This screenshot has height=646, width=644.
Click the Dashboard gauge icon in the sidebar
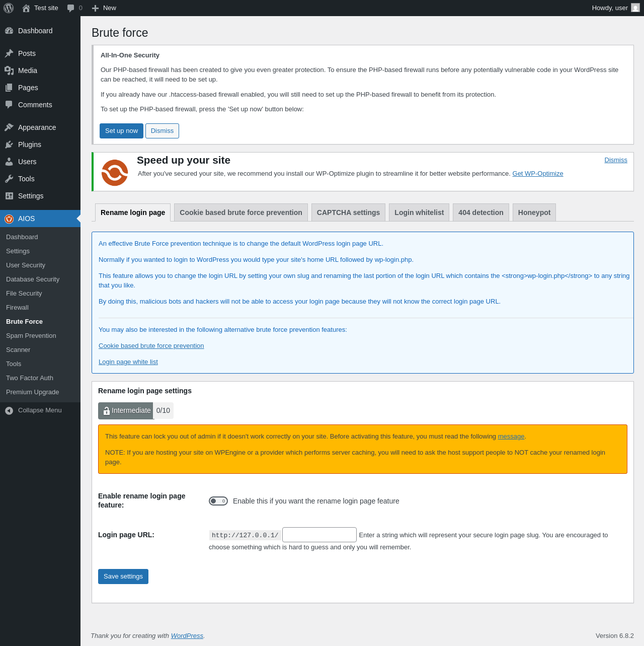click(9, 31)
